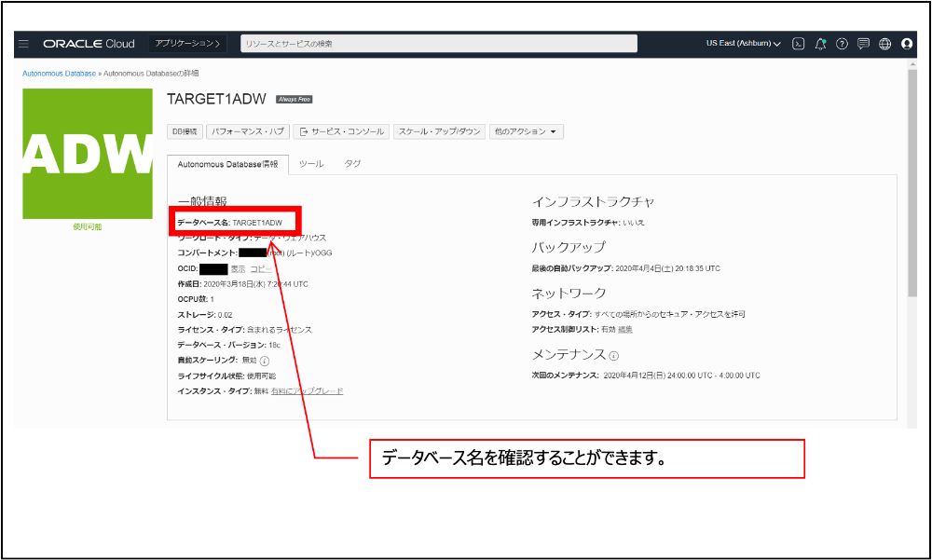The image size is (932, 560).
Task: Open the language globe icon
Action: 885,44
